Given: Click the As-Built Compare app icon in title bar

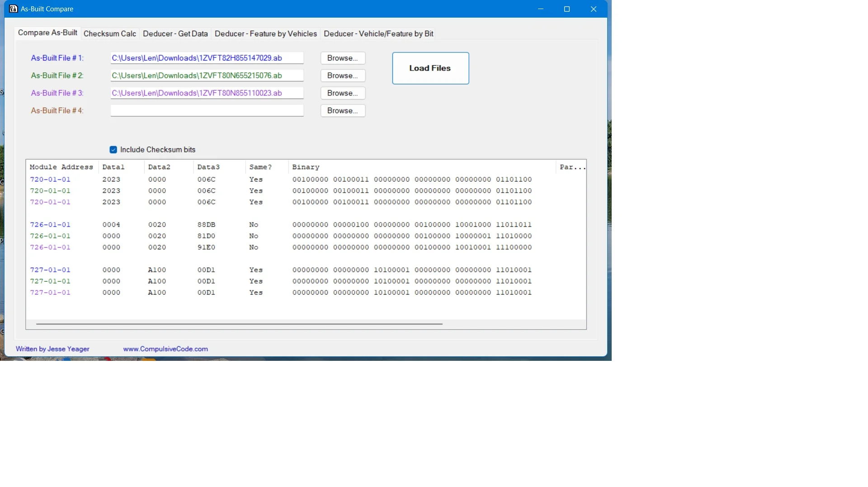Looking at the screenshot, I should click(x=13, y=9).
